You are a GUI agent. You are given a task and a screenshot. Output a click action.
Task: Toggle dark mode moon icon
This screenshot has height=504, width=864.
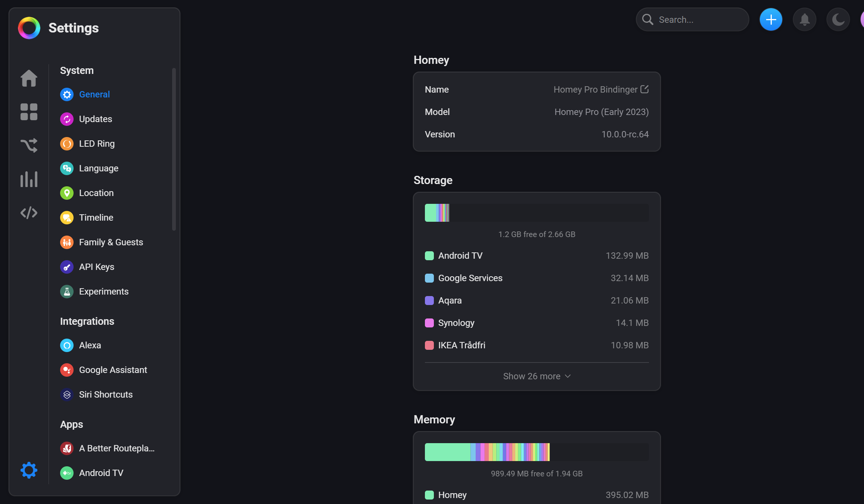pos(838,19)
